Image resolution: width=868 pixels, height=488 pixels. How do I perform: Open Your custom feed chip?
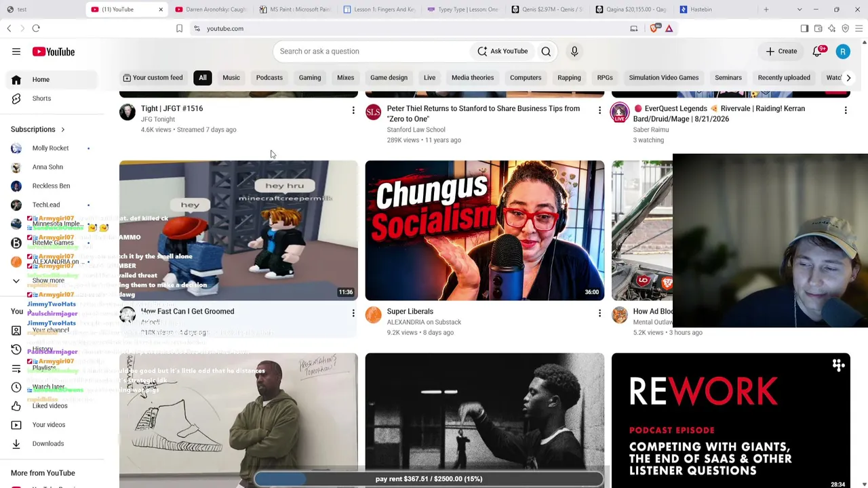point(153,78)
